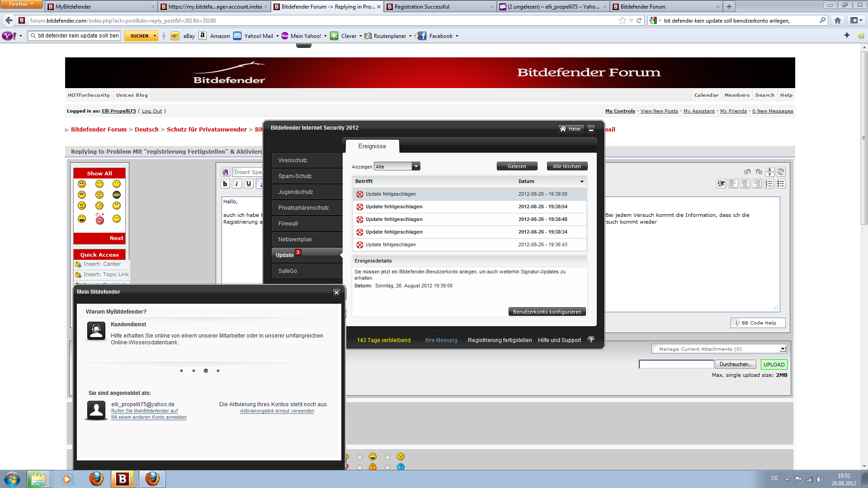The image size is (868, 488).
Task: Click the user avatar icon in Mein Bitdefender
Action: (x=96, y=410)
